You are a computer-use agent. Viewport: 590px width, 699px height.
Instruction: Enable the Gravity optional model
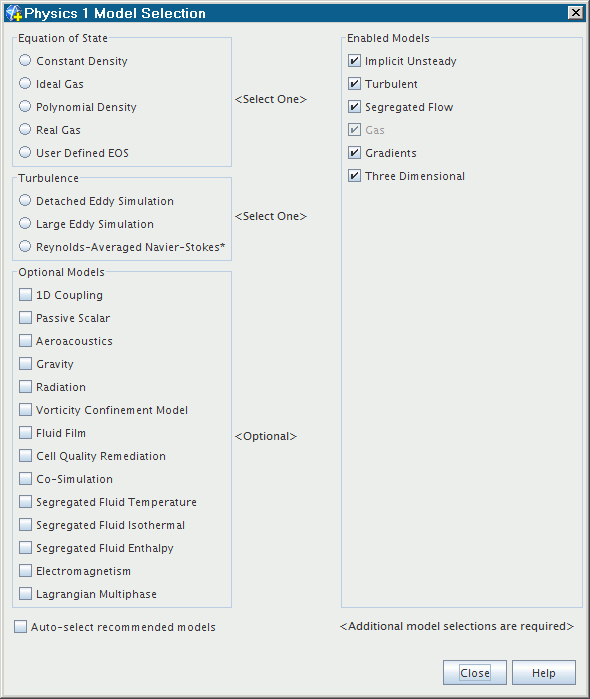tap(25, 364)
